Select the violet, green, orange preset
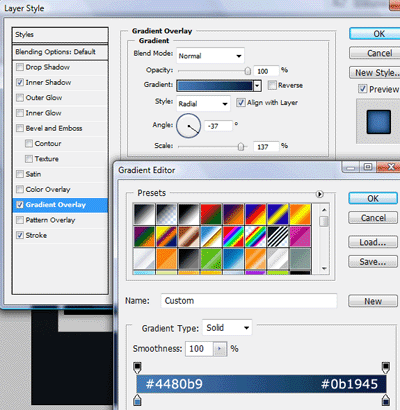Viewport: 400px width, 410px height. click(x=144, y=236)
